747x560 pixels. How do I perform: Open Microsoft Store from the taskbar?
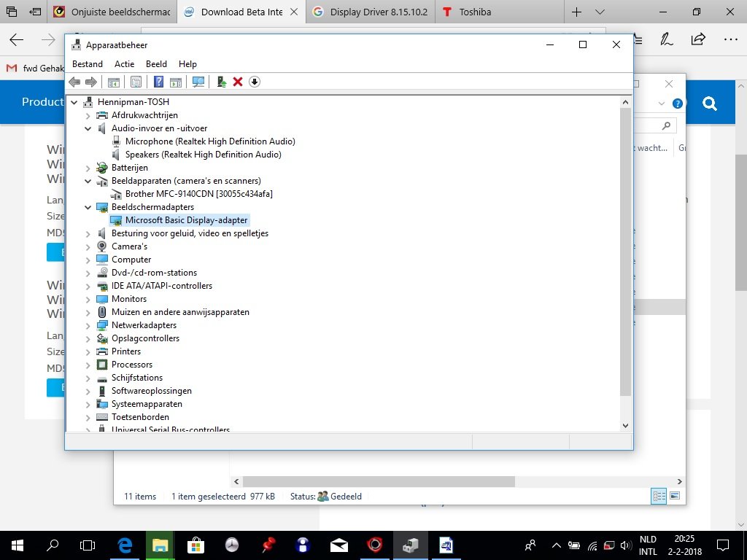pos(196,545)
